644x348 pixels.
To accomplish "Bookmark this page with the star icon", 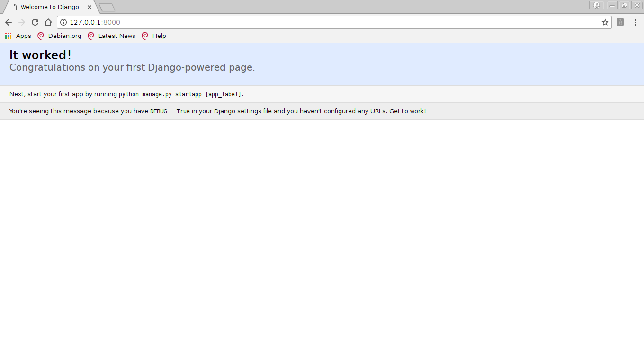I will [605, 22].
